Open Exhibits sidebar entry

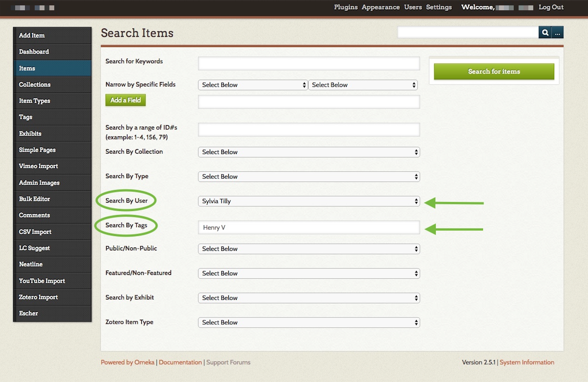52,134
